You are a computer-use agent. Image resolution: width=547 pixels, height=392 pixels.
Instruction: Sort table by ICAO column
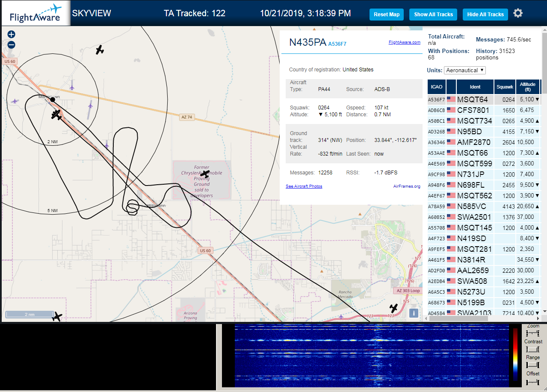click(x=437, y=87)
